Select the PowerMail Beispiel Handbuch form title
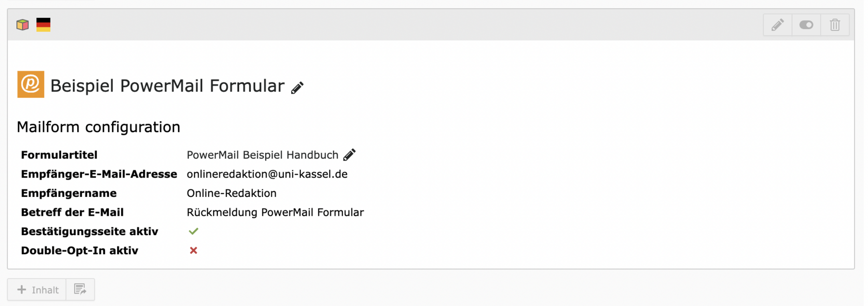 262,155
